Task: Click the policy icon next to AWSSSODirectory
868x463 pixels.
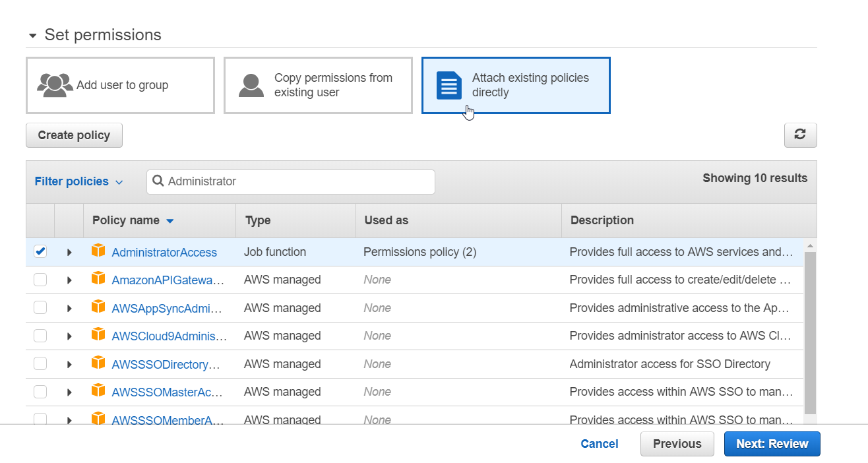Action: tap(98, 363)
